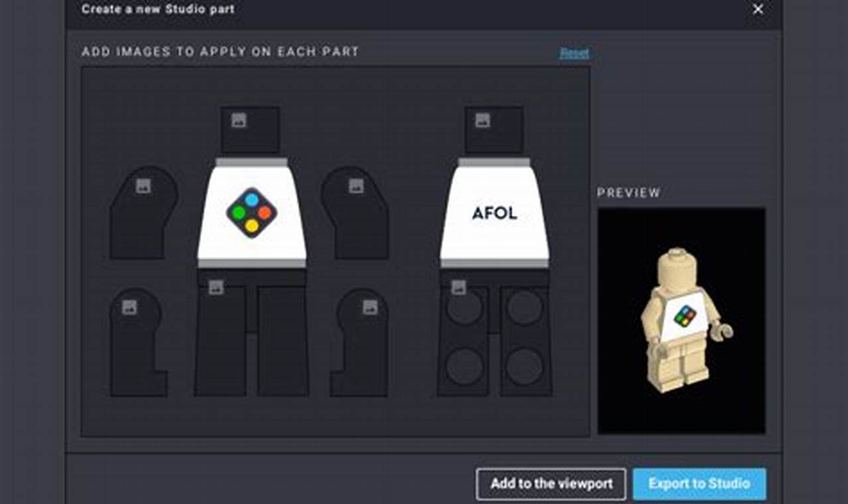Select the back torso labeled AFOL

coord(494,212)
